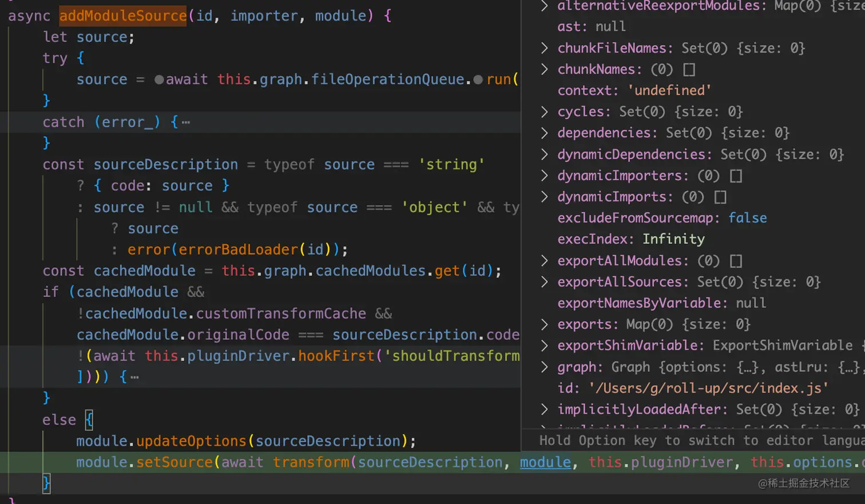865x504 pixels.
Task: Click the sourceDescription constant declaration
Action: click(x=166, y=165)
